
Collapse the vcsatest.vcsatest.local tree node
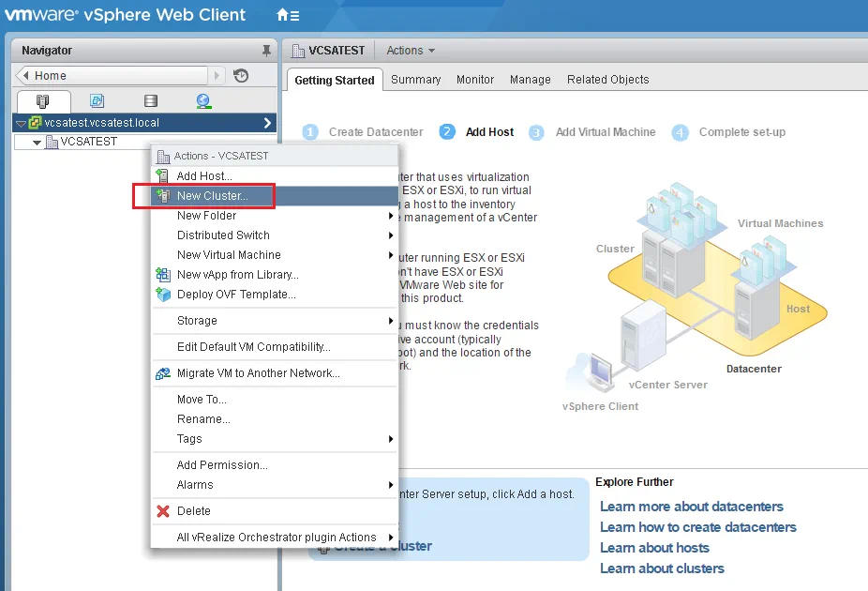pos(22,124)
